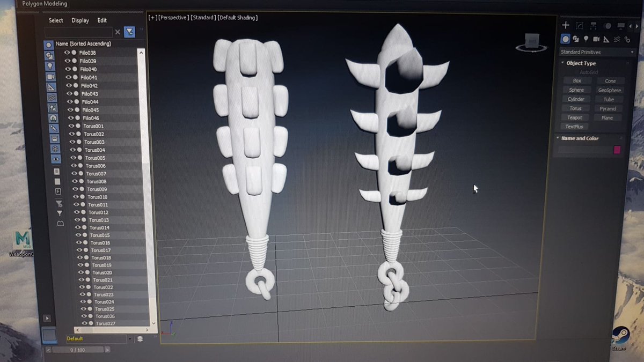Toggle Scene Explorer bone objects filter
Viewport: 644px width, 362px height.
click(54, 128)
